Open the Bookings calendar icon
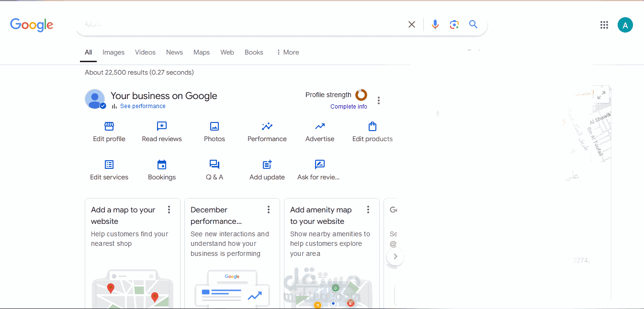Image resolution: width=644 pixels, height=309 pixels. (x=162, y=165)
